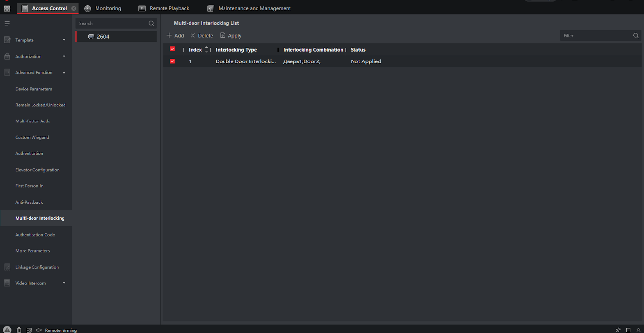Click the alarm warning triangle icon
644x333 pixels.
[7, 330]
